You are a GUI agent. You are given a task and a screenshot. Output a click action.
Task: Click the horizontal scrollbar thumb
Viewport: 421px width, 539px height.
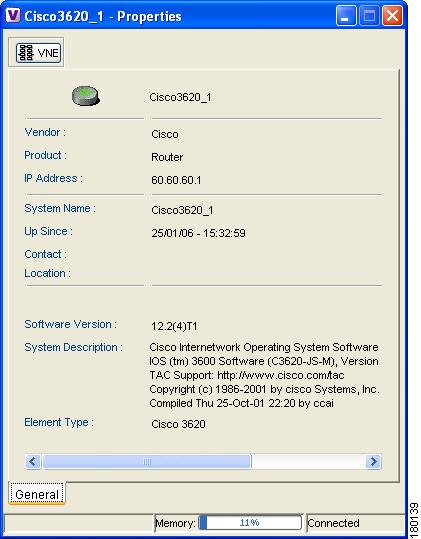point(147,461)
